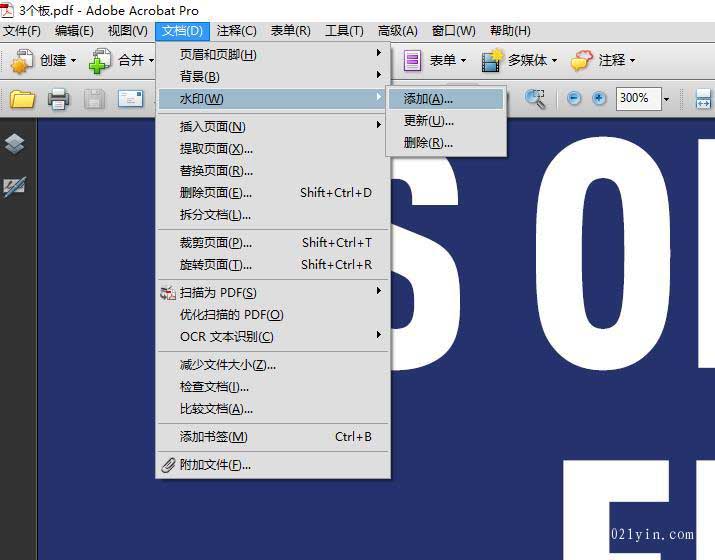The width and height of the screenshot is (715, 560).
Task: Expand Header and Footer (页眉和页脚) submenu
Action: click(x=273, y=55)
